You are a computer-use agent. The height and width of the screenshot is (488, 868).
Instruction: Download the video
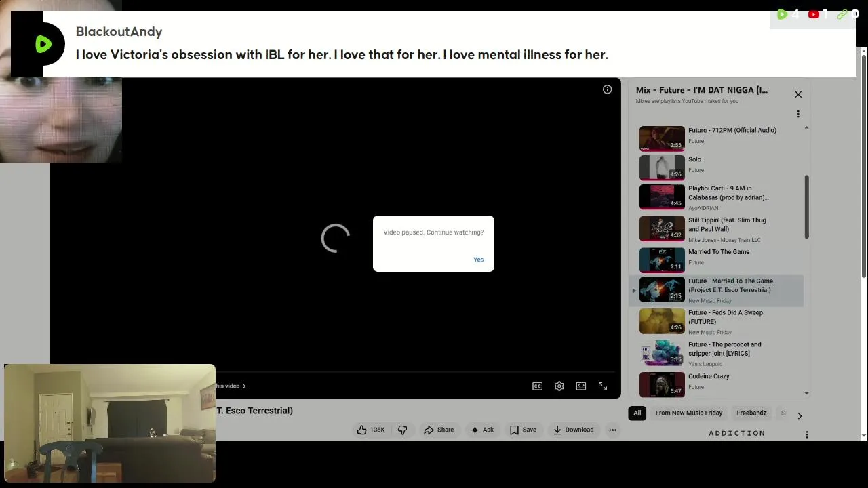[574, 430]
